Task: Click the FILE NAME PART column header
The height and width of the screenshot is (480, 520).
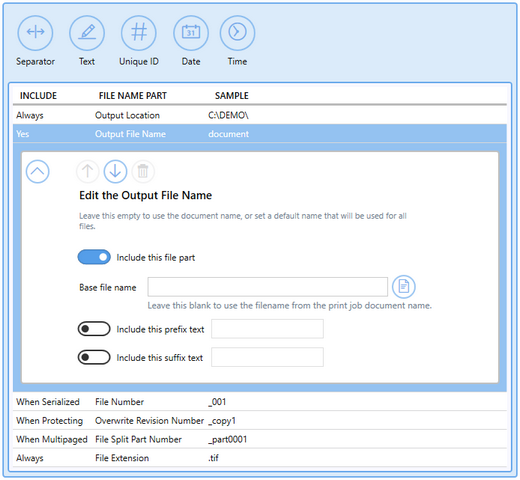Action: click(x=133, y=96)
